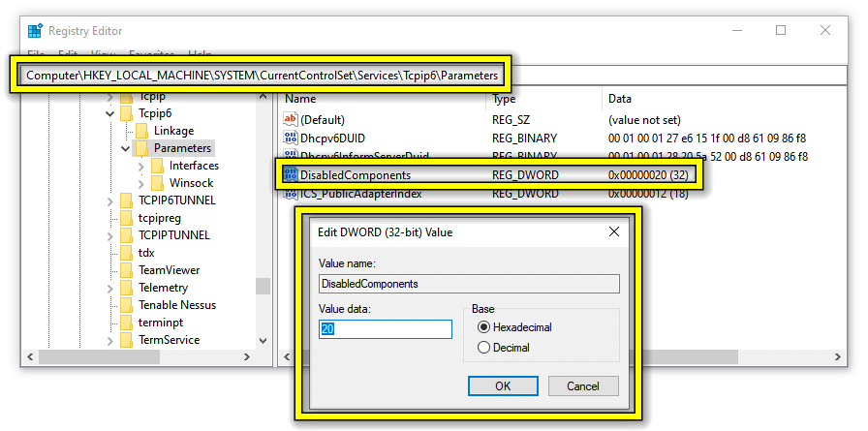Click the tcpipreg folder icon
The height and width of the screenshot is (431, 868).
click(127, 218)
